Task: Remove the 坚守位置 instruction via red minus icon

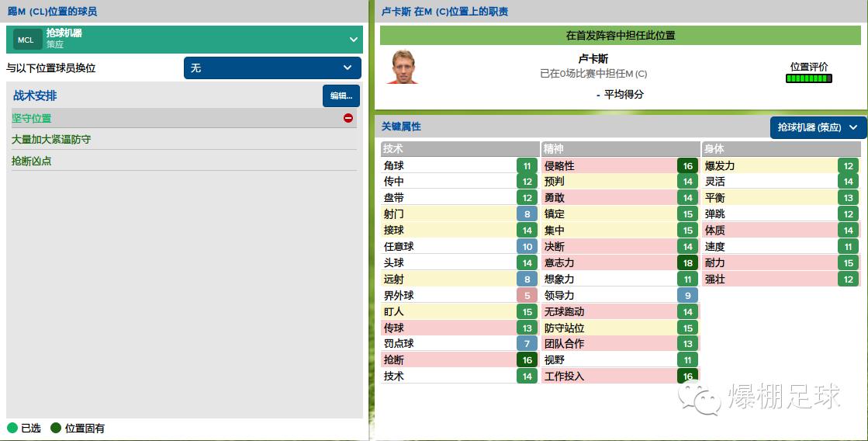Action: [x=348, y=118]
